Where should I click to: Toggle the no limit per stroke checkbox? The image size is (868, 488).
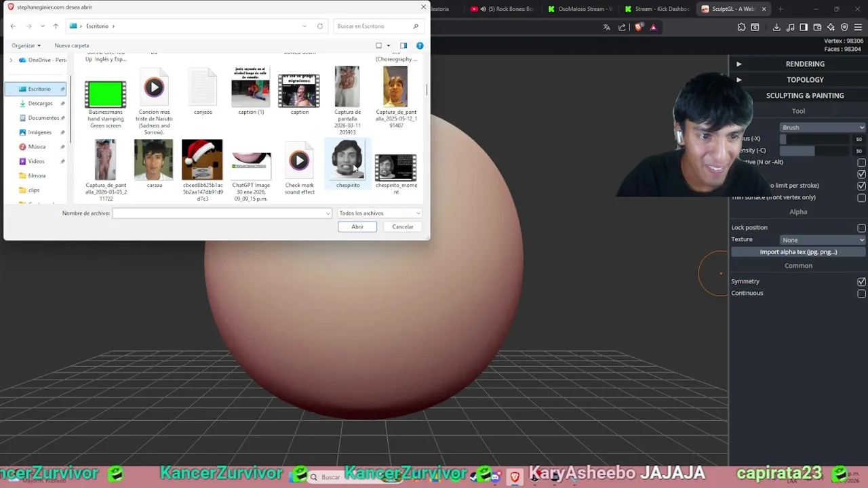(861, 186)
